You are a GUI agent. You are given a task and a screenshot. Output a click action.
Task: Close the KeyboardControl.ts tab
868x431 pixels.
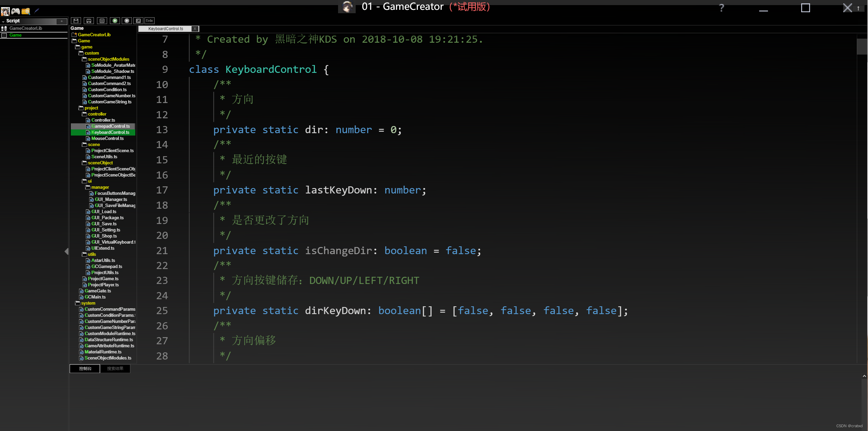[195, 29]
